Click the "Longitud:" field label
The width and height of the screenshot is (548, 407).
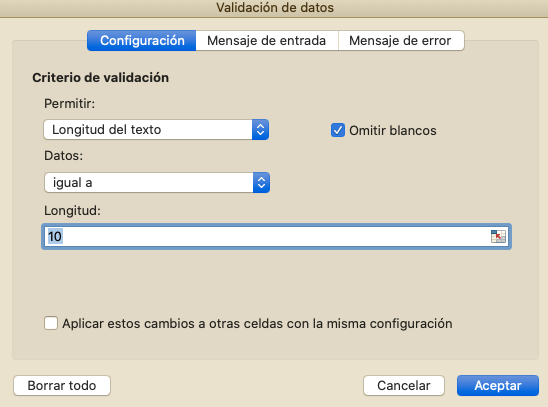point(72,211)
